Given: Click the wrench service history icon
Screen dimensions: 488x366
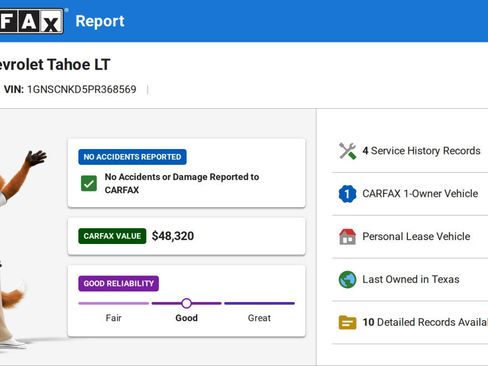Looking at the screenshot, I should (347, 151).
